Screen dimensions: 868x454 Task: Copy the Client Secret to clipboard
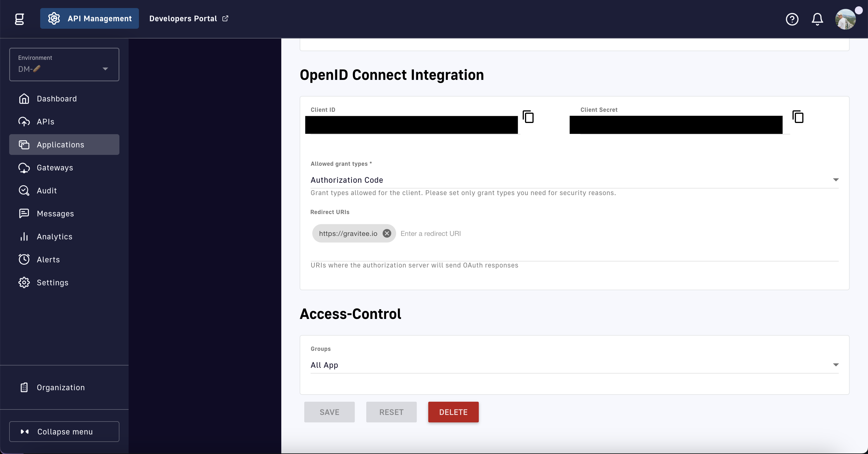(798, 117)
